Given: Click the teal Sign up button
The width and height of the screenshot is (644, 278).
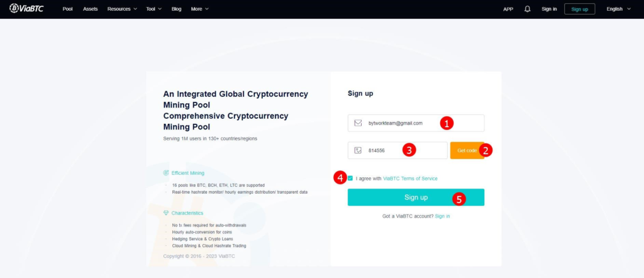Looking at the screenshot, I should pos(416,197).
